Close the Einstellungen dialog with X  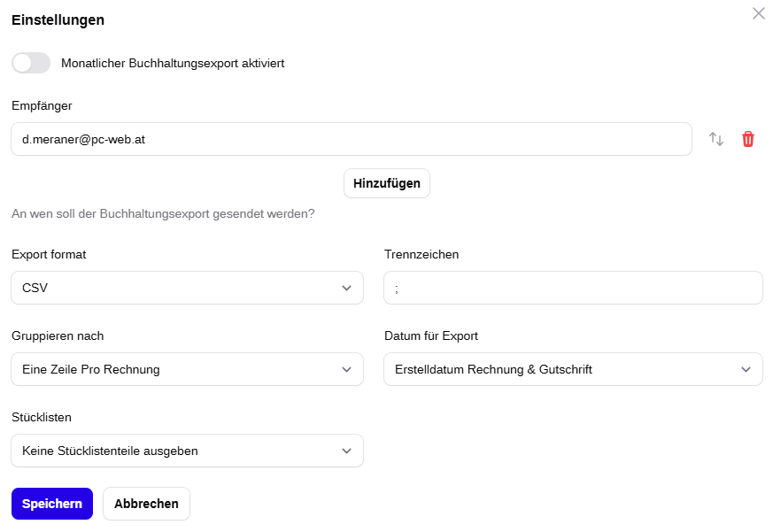point(758,13)
